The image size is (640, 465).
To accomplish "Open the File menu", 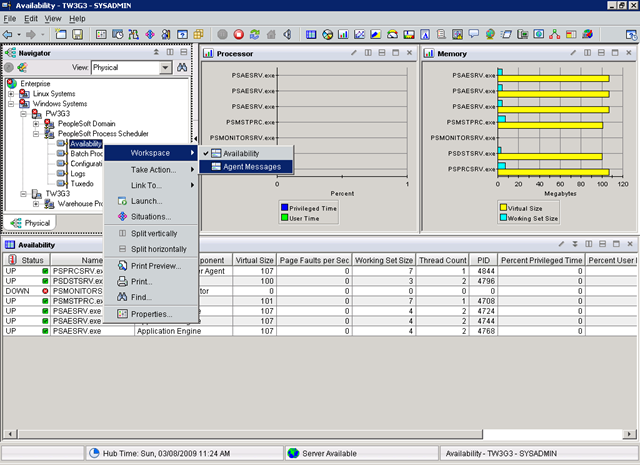I will 9,19.
